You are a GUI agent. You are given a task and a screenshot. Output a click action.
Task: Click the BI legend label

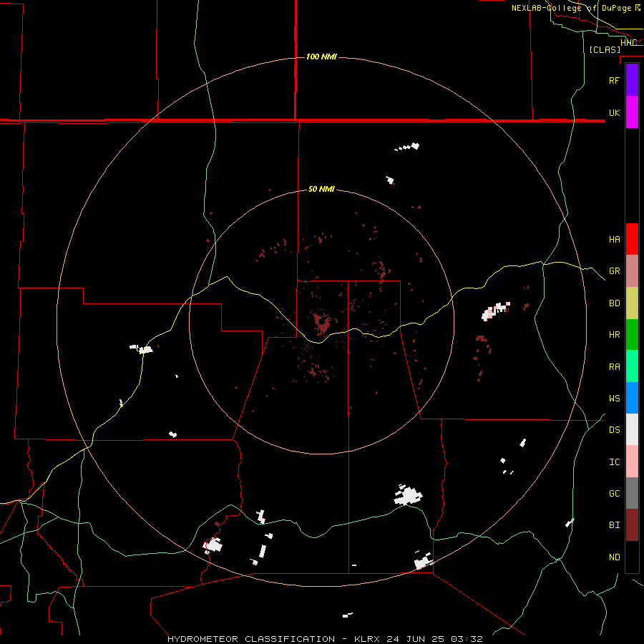614,525
